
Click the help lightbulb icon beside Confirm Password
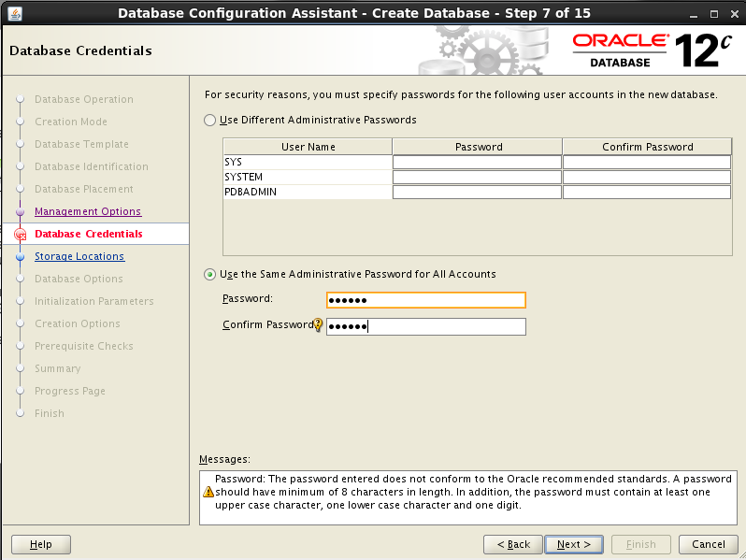(x=318, y=325)
